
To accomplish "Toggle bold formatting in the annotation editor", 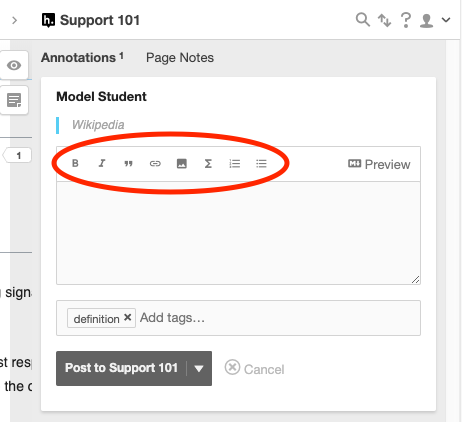I will (x=75, y=163).
